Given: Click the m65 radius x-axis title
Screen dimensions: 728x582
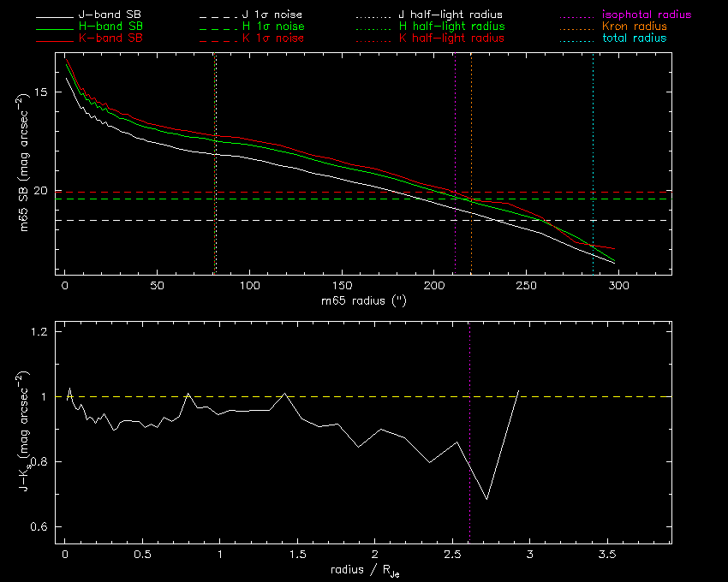Looking at the screenshot, I should [363, 300].
